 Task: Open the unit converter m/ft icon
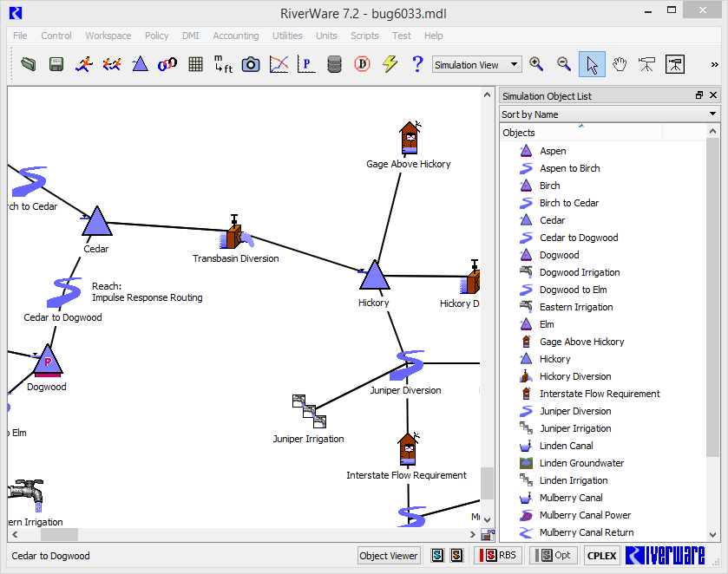(x=223, y=64)
